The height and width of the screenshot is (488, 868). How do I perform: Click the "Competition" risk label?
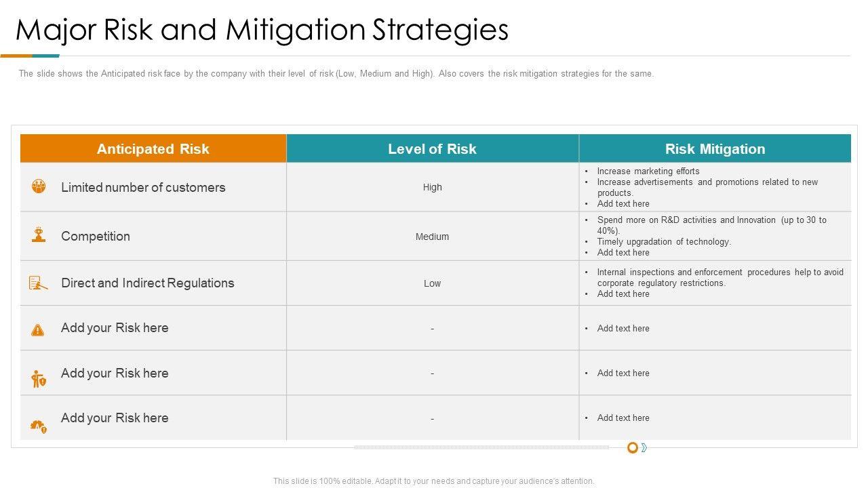(96, 237)
